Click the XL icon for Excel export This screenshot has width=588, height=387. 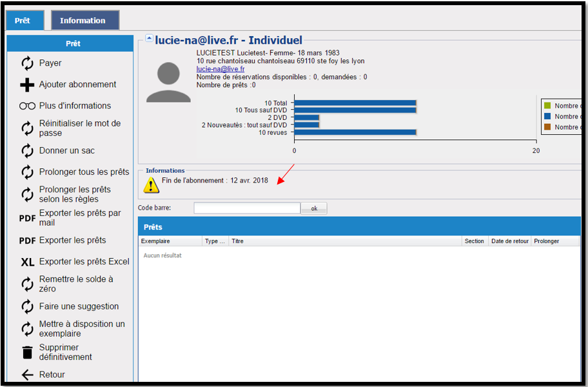(27, 262)
